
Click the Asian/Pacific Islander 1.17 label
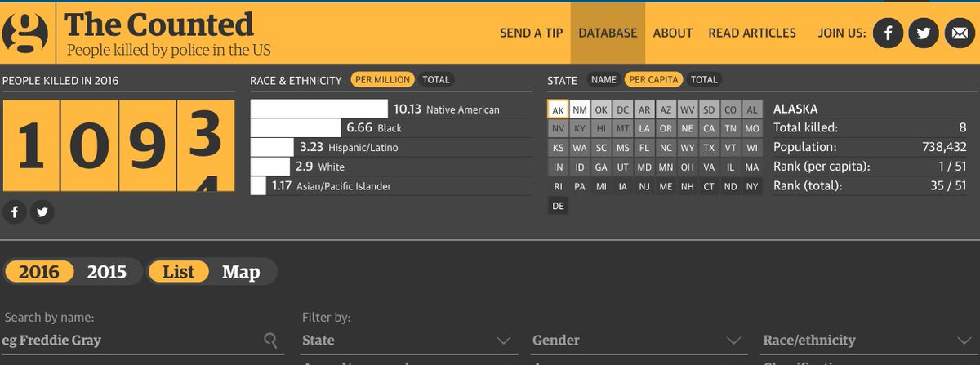pyautogui.click(x=332, y=186)
